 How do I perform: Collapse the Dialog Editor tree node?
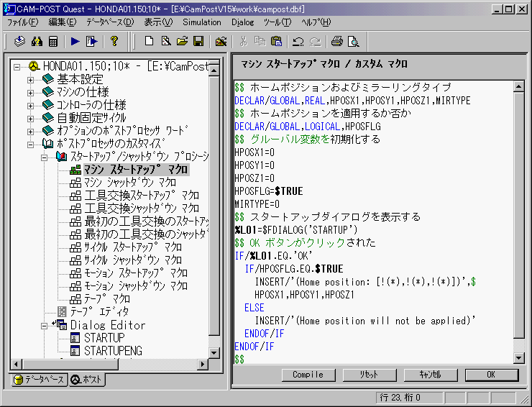(44, 326)
